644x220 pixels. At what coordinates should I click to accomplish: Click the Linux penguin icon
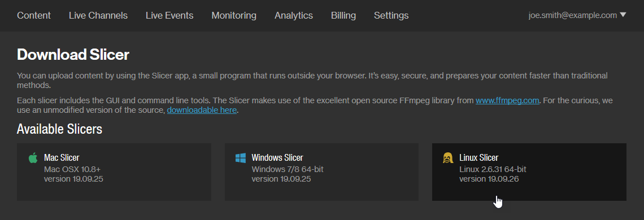[448, 157]
